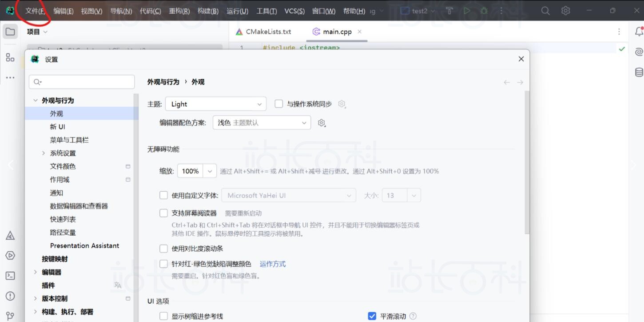Expand the 编辑器 settings tree node

pos(36,272)
